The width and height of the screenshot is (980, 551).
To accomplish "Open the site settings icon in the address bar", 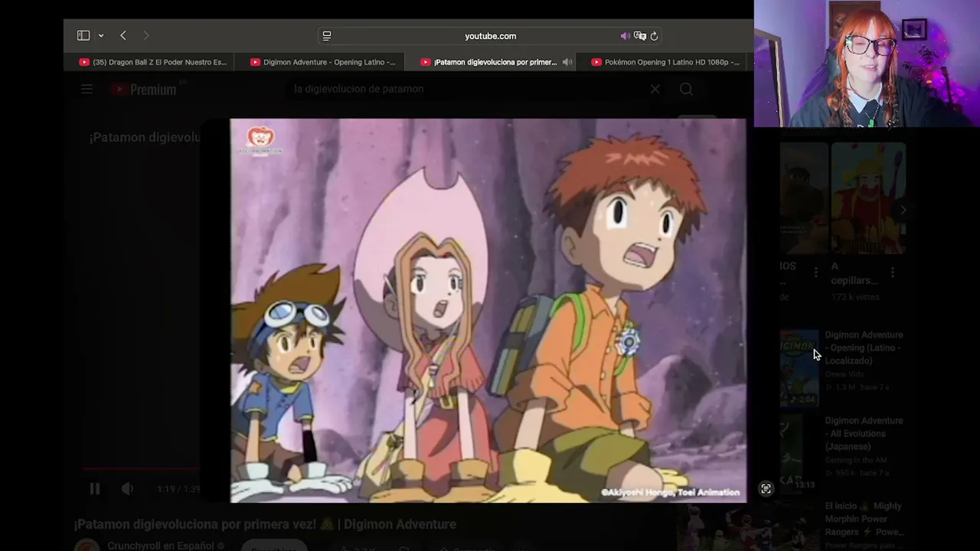I will coord(327,36).
